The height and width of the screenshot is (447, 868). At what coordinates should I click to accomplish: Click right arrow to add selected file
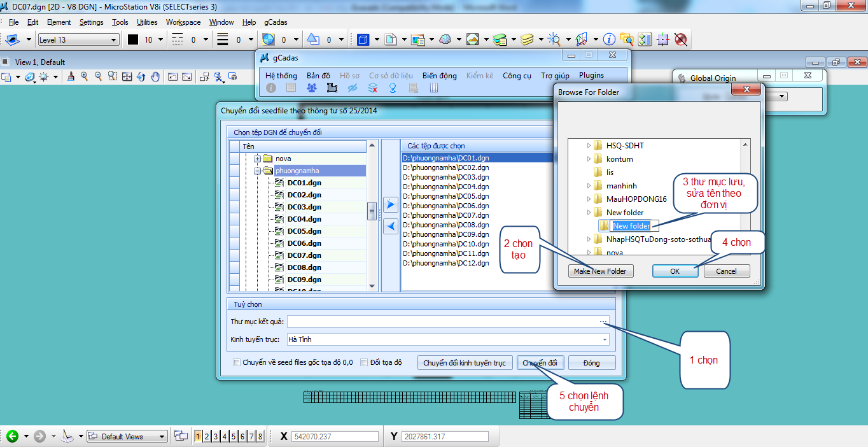click(391, 204)
